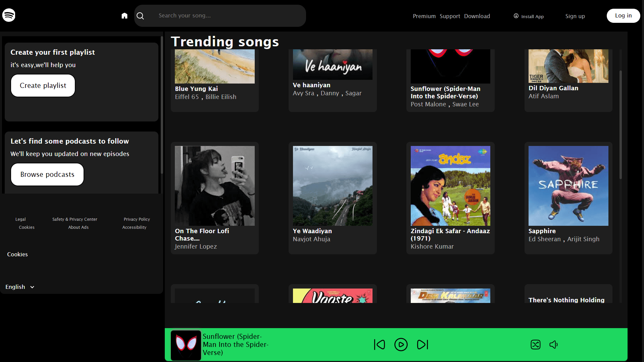
Task: Toggle the English language selector
Action: click(15, 287)
